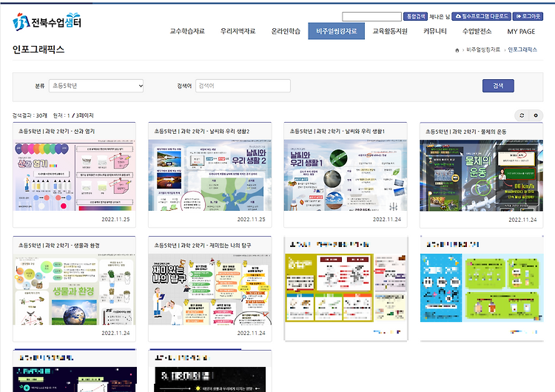Click the 필수프로그램 다운로드 button
Viewport: 555px width, 392px height.
[482, 16]
